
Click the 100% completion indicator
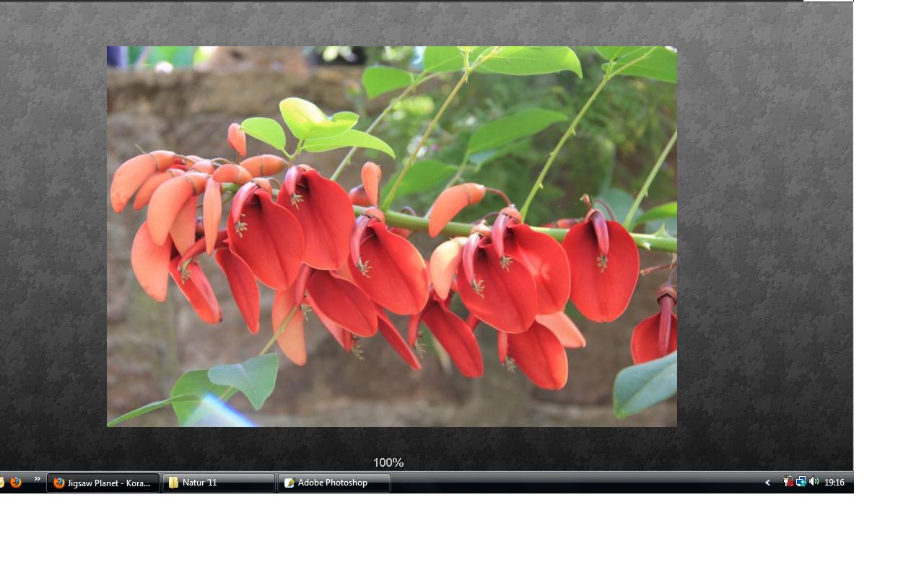point(388,462)
